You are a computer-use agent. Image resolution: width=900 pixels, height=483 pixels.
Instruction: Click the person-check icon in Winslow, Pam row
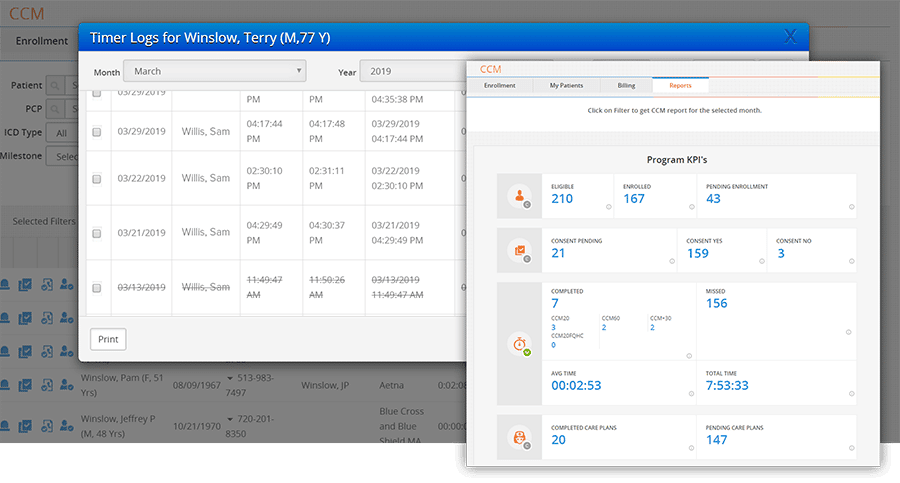point(67,385)
